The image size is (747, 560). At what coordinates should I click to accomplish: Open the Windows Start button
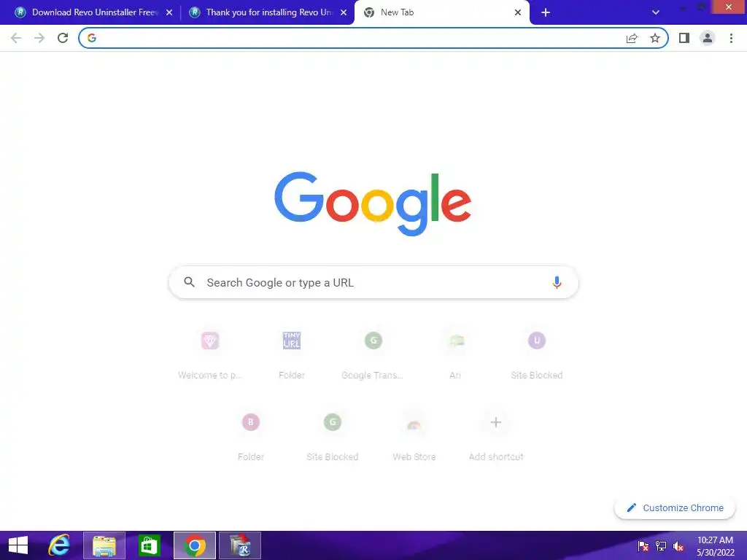pos(18,545)
